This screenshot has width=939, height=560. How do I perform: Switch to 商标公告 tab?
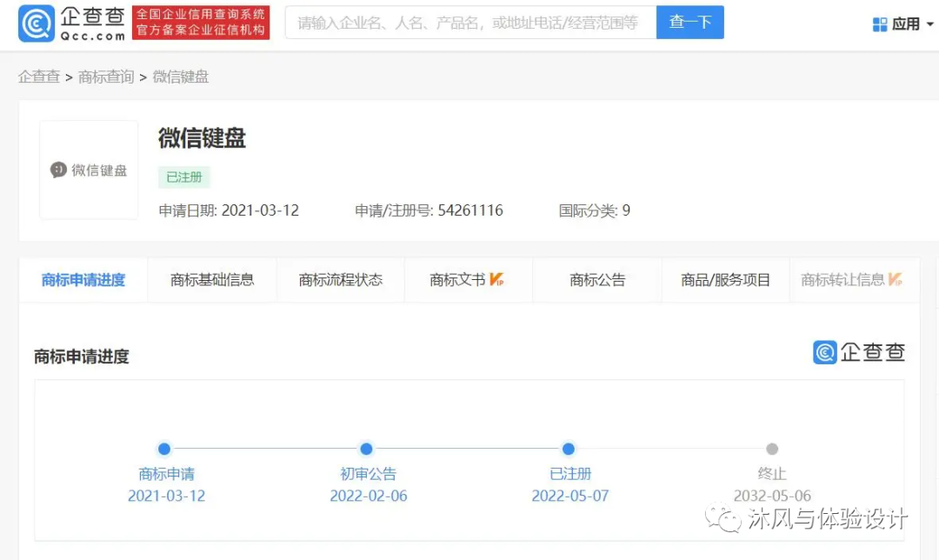[x=597, y=280]
